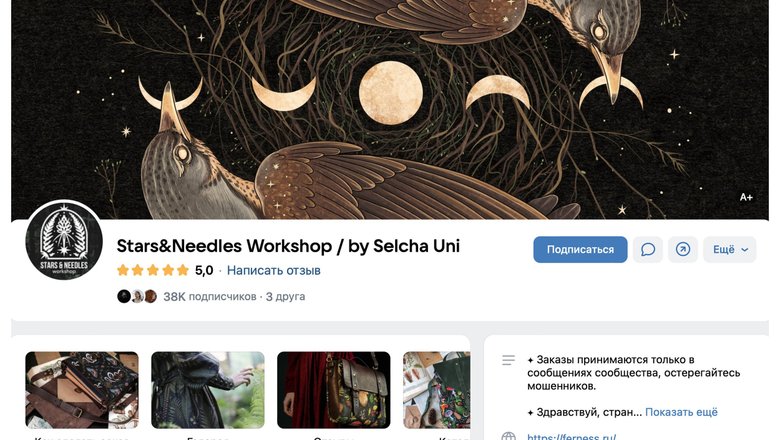Open thumbnail of woman in dark dress
Image resolution: width=780 pixels, height=440 pixels.
point(208,390)
